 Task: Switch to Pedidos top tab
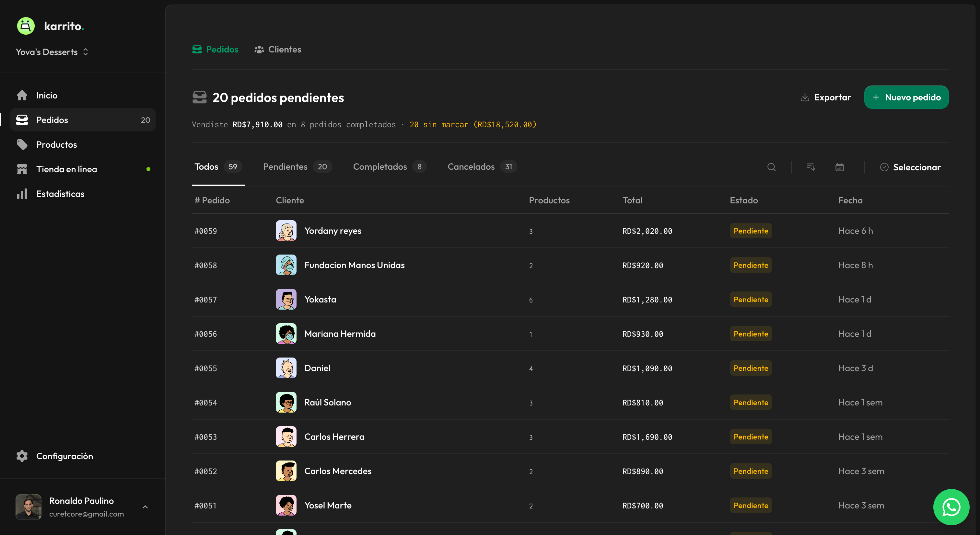click(215, 50)
